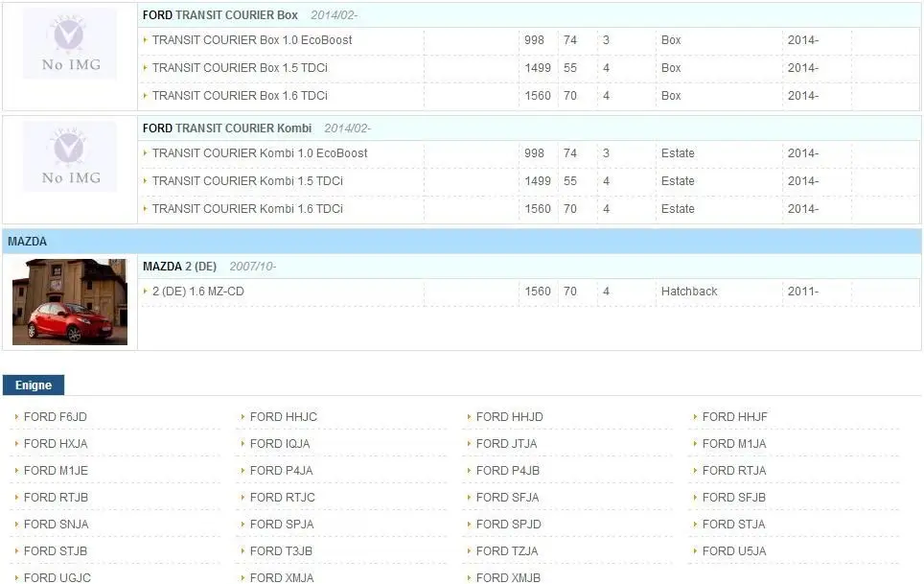Open TRANSIT COURIER Kombi 1.6 TDCi link
This screenshot has width=924, height=584.
247,209
